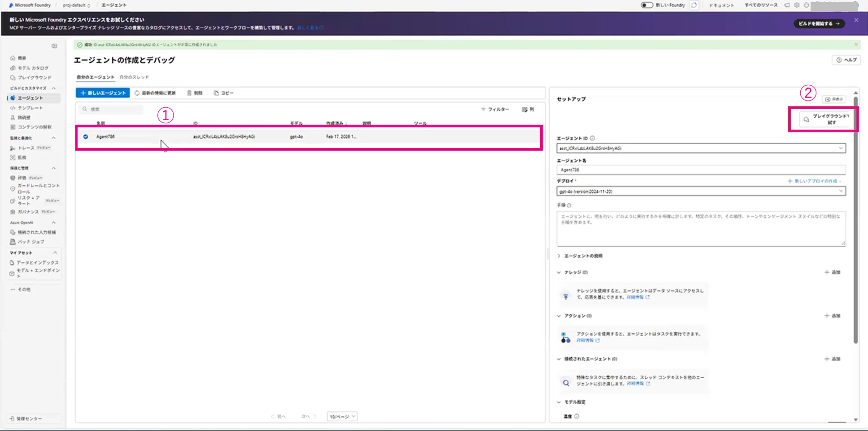Open the プレイグラウンド sidebar icon
The height and width of the screenshot is (431, 868).
coord(13,78)
